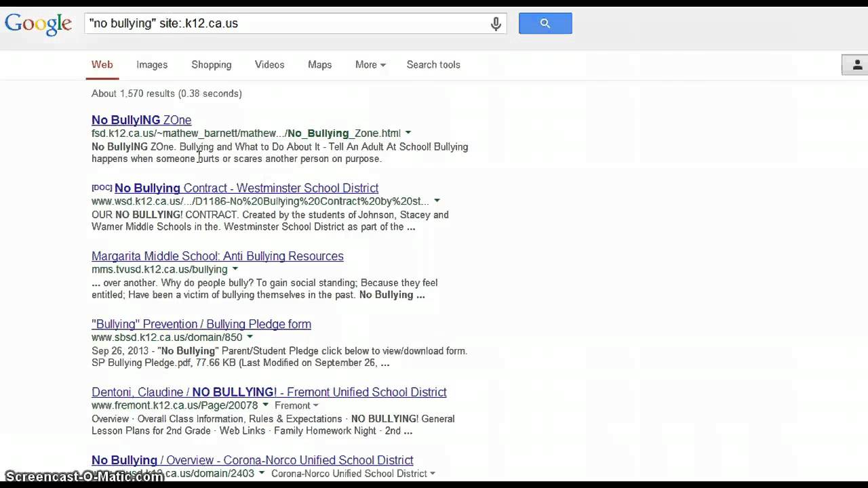Expand Corona-Norco Unified School District dropdown
Screen dimensions: 868x488
coord(432,474)
